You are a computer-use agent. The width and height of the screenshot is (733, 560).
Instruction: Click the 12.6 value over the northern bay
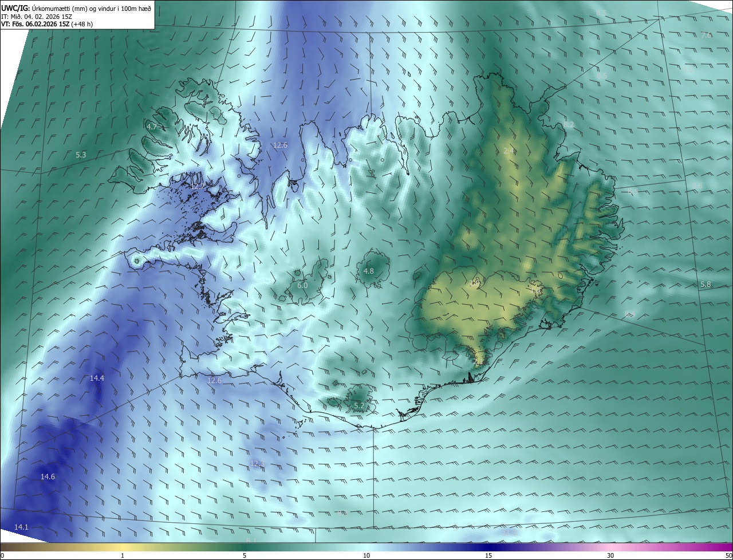click(x=280, y=145)
